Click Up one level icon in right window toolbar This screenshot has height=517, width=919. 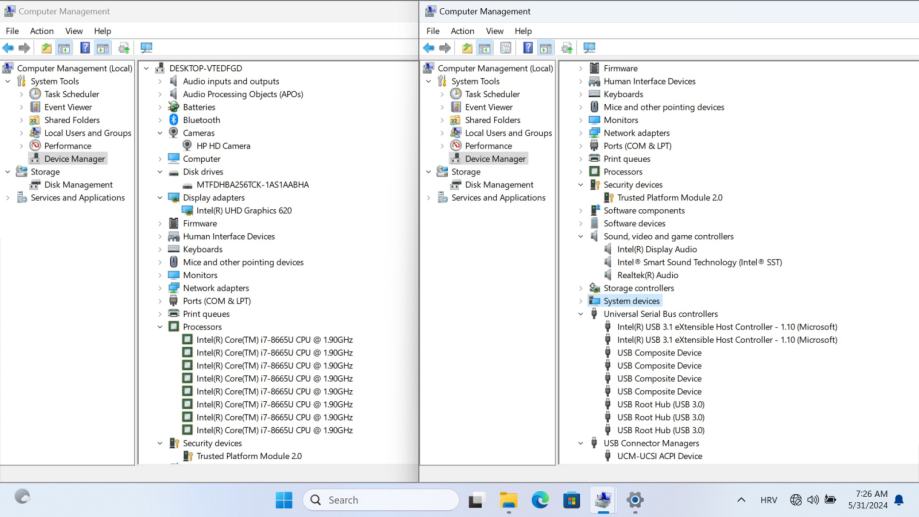tap(467, 48)
